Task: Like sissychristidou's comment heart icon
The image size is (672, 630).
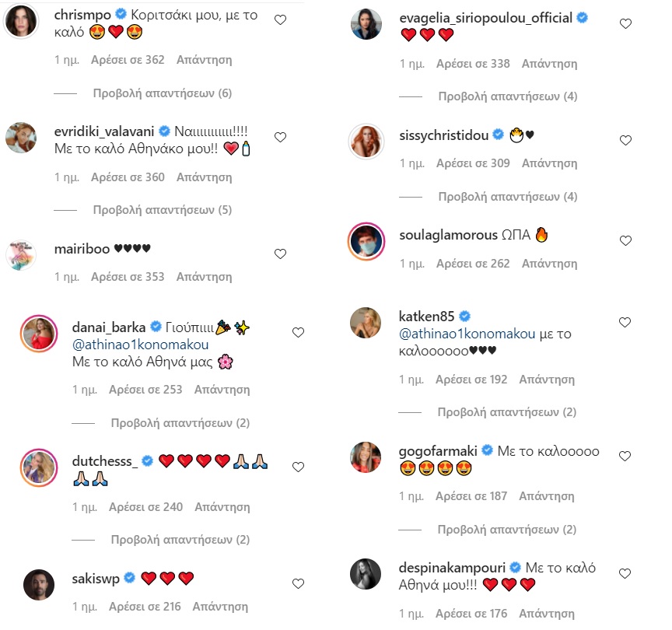Action: point(625,140)
